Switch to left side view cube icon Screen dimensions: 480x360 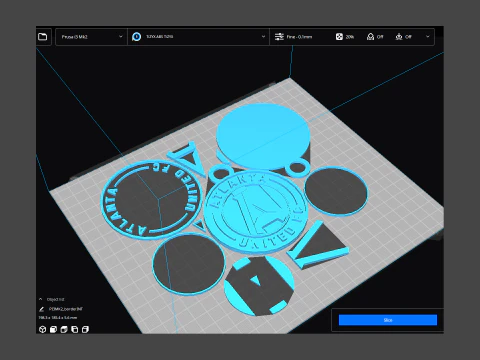(75, 330)
